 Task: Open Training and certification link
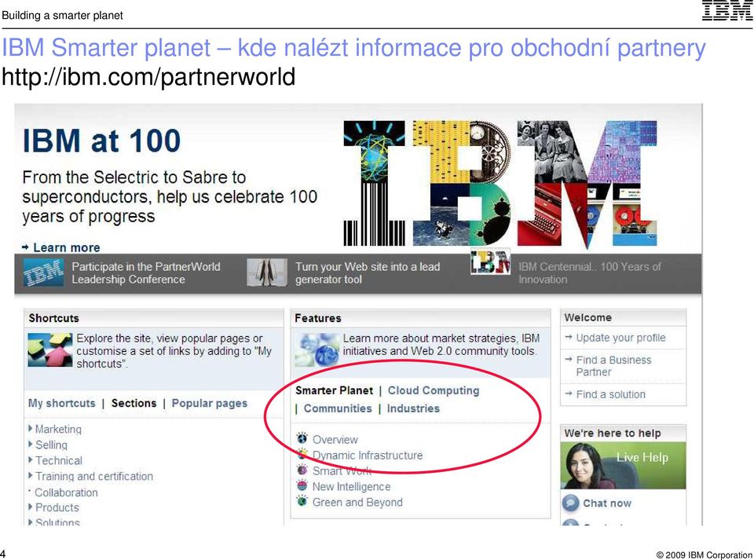(94, 477)
